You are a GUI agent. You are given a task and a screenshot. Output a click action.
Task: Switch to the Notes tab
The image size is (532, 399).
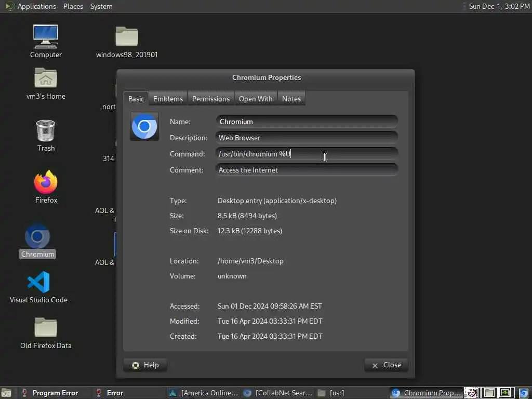(291, 99)
